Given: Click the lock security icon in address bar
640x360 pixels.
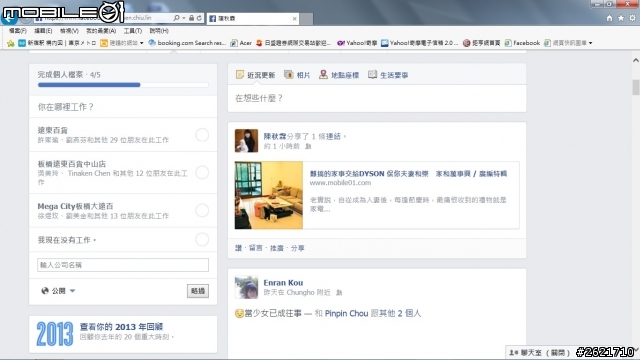Looking at the screenshot, I should click(191, 18).
